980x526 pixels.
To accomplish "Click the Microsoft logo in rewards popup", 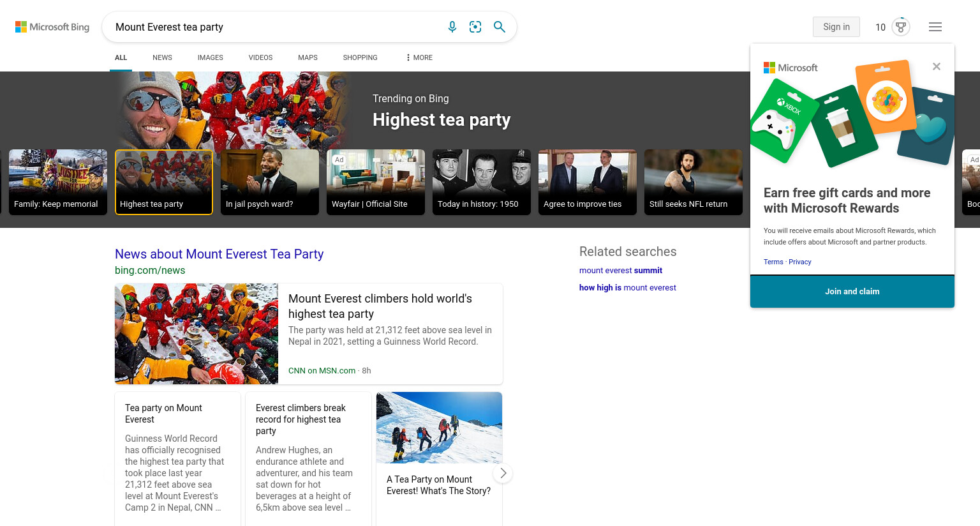I will [x=791, y=68].
